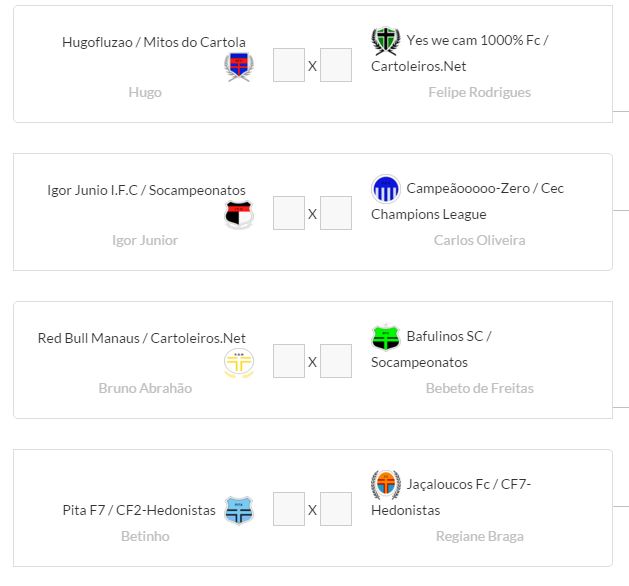Click the Yes we cam 1000% Fc score box
The image size is (629, 586).
(x=336, y=66)
